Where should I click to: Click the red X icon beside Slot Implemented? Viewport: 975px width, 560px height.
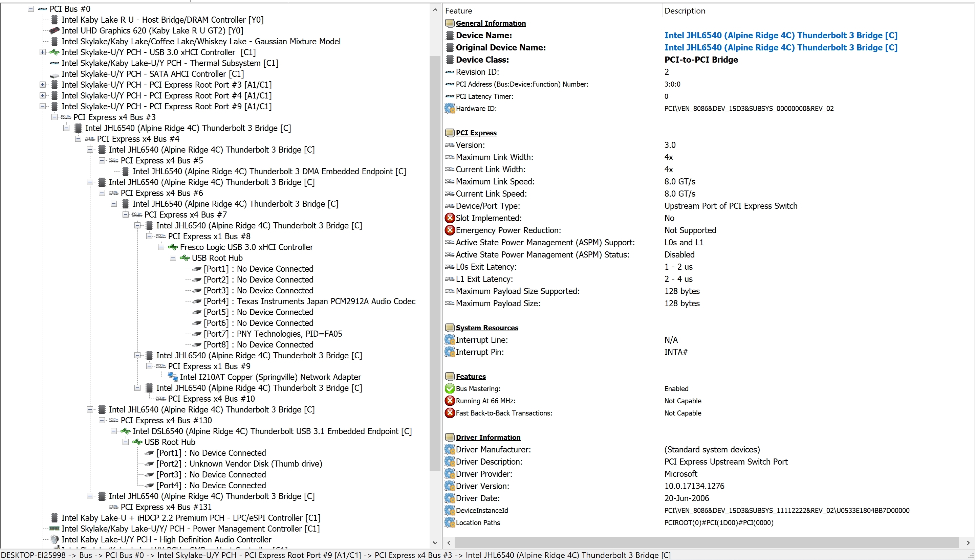tap(449, 218)
